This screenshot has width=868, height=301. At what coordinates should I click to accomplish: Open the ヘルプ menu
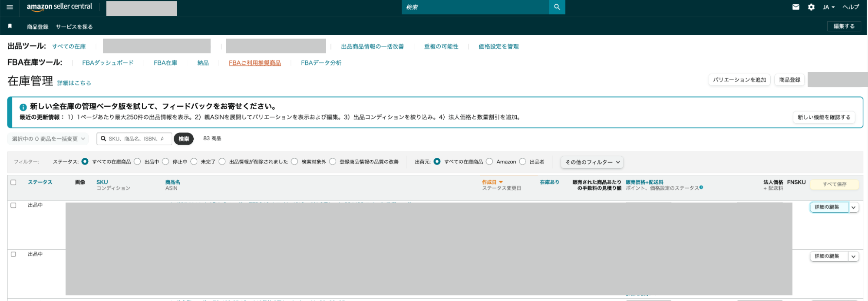click(x=851, y=7)
